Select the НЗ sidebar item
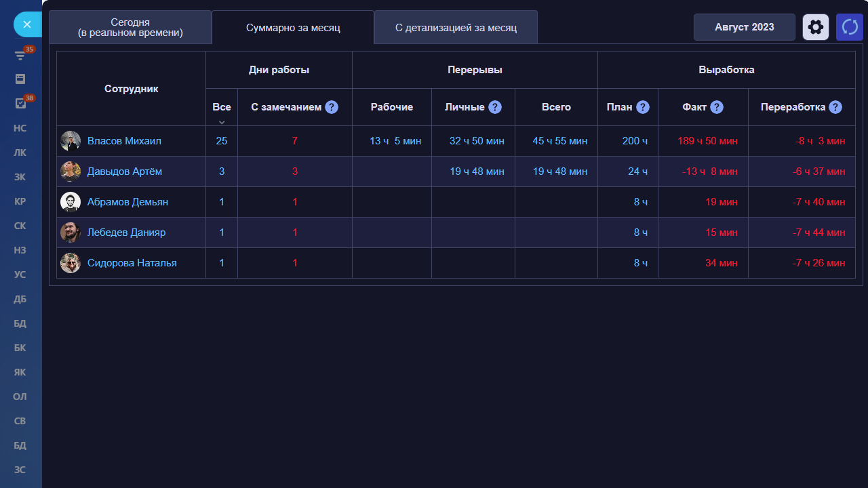The width and height of the screenshot is (868, 488). point(20,250)
